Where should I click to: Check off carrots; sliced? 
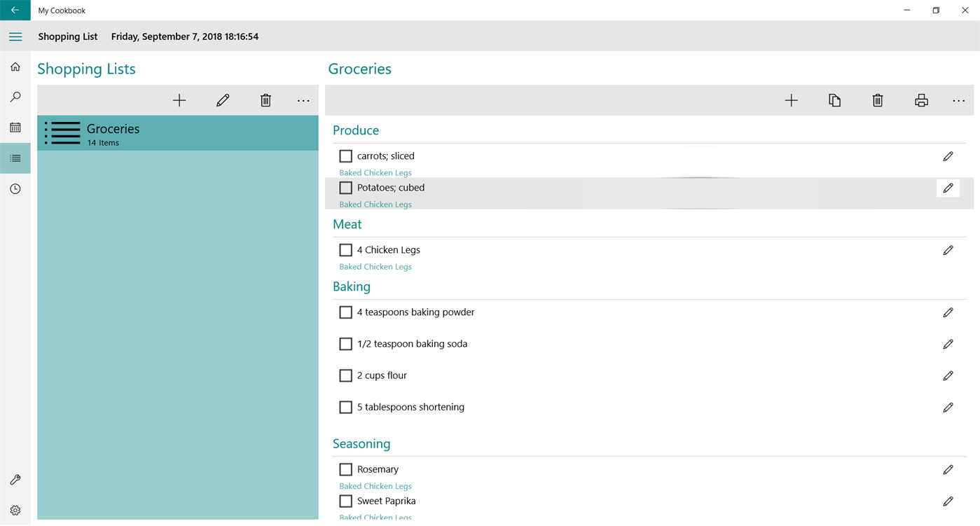(x=345, y=156)
